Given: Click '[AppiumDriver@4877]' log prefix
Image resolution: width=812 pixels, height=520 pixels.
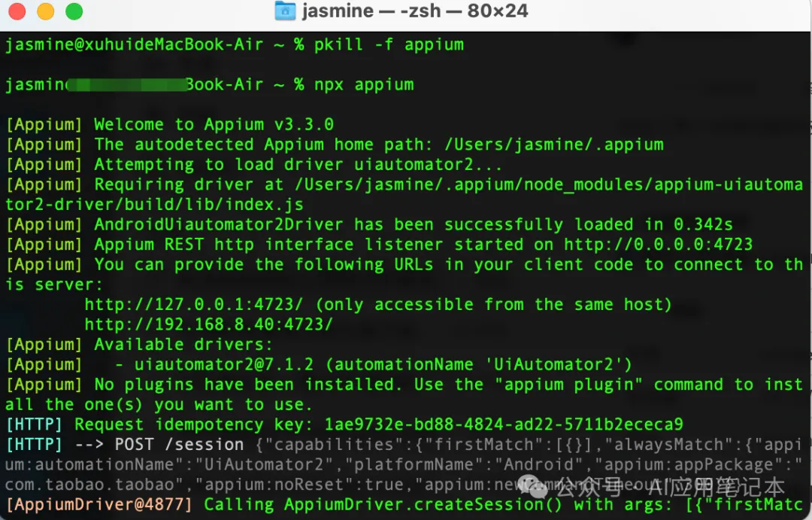Looking at the screenshot, I should (99, 504).
